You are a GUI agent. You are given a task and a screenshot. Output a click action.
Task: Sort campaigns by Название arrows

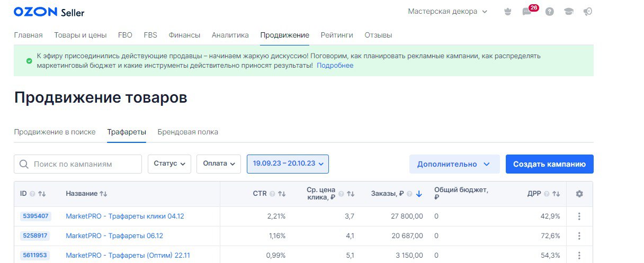pos(103,194)
